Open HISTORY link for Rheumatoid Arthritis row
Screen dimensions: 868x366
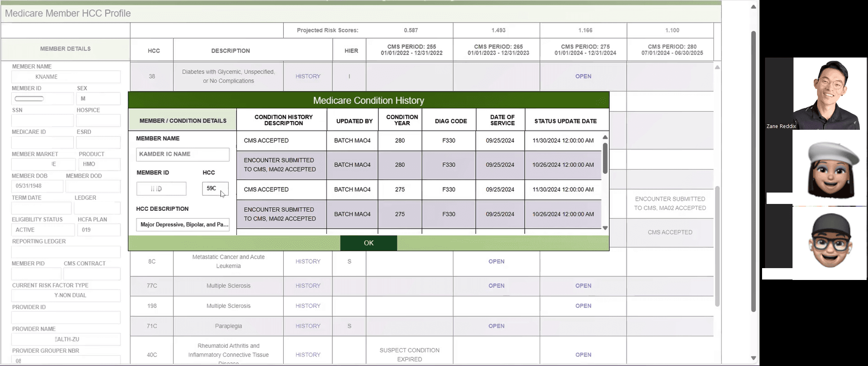click(308, 355)
